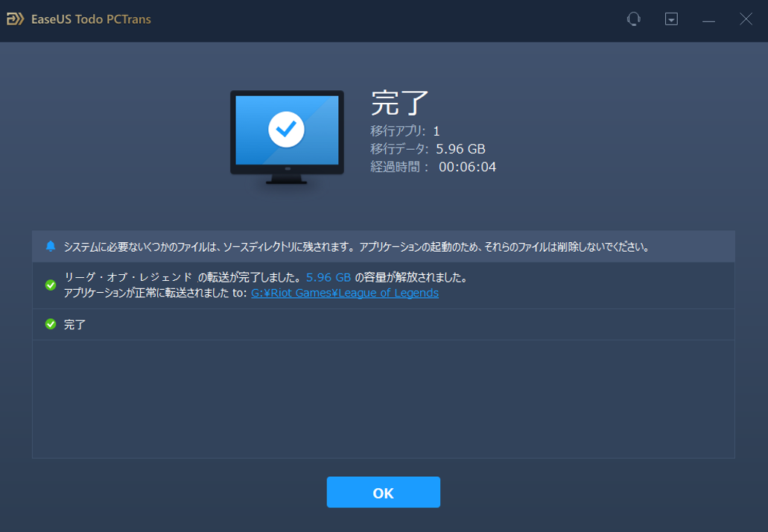Select the headset icon to contact support

pyautogui.click(x=632, y=19)
